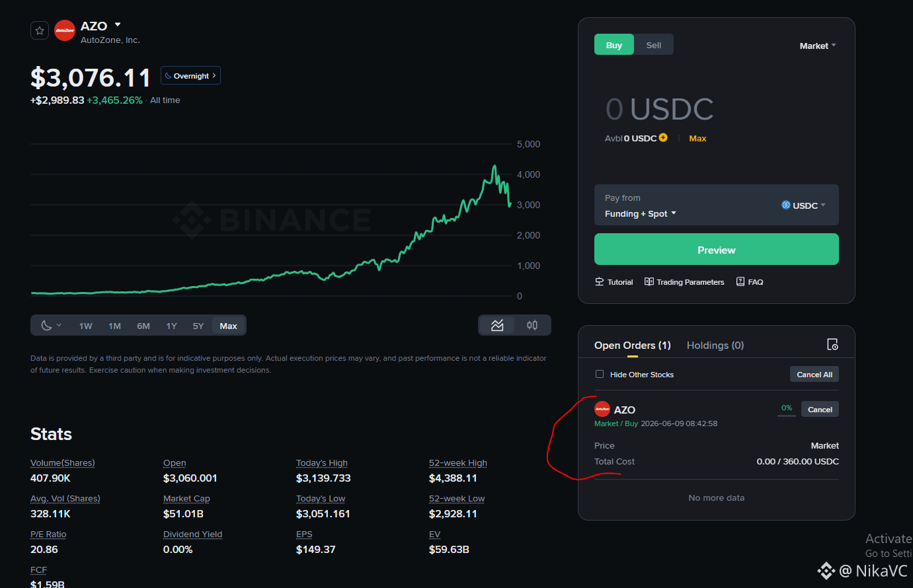Click the AutoZone logo beside the AZO ticker

[65, 30]
